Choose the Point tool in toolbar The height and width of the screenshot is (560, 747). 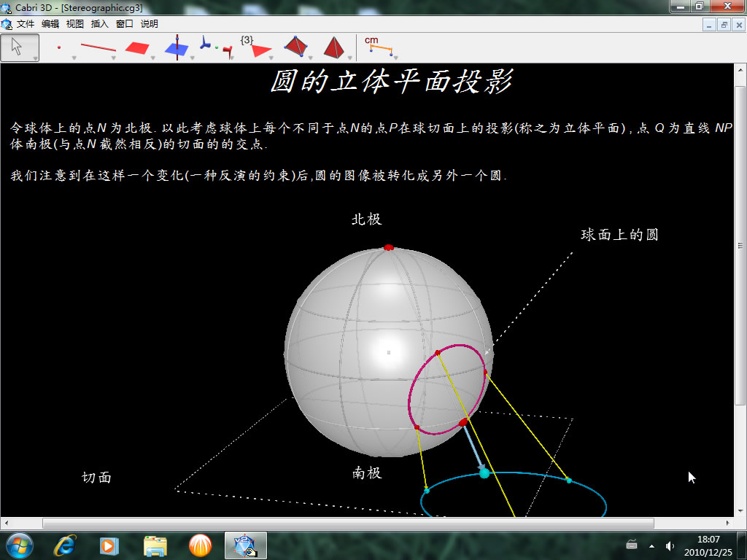point(59,47)
